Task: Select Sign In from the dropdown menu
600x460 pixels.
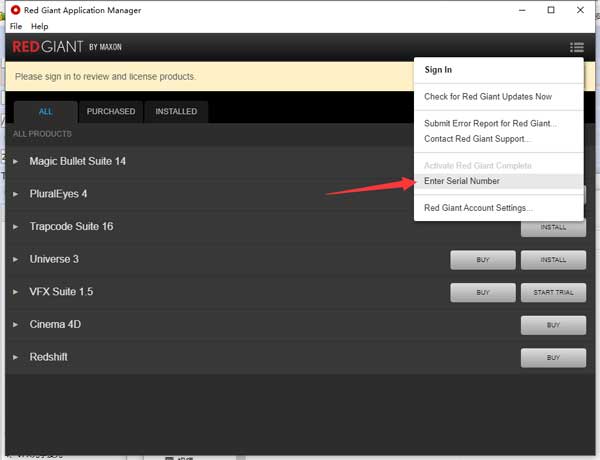Action: [438, 70]
